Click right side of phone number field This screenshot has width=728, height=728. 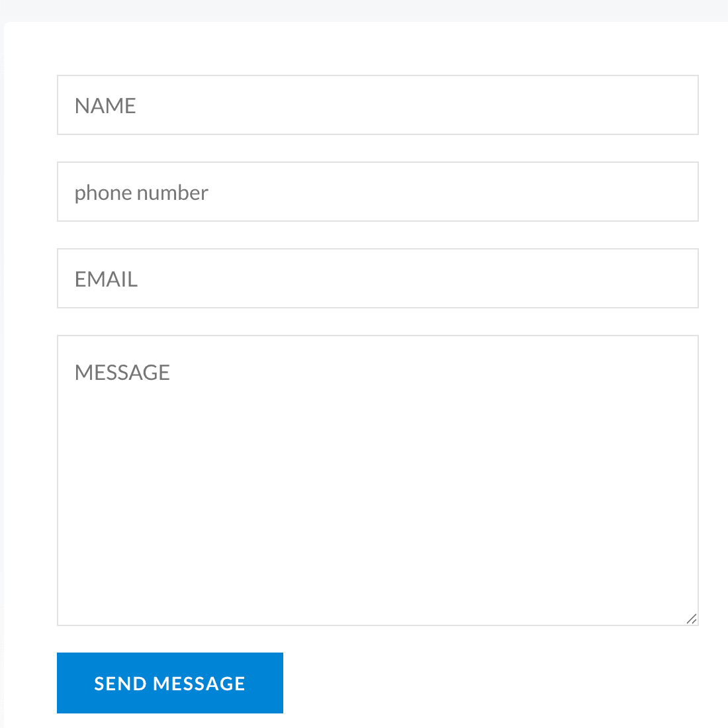(668, 192)
